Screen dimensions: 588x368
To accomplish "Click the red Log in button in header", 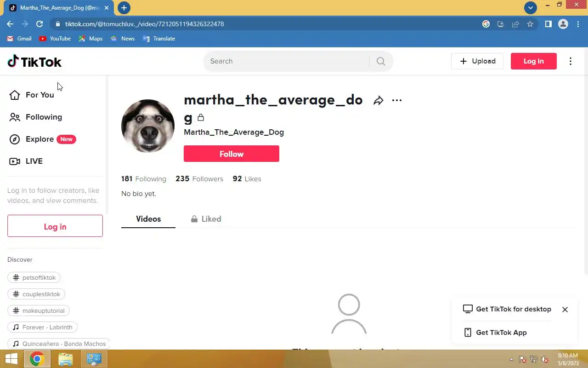I will coord(534,61).
